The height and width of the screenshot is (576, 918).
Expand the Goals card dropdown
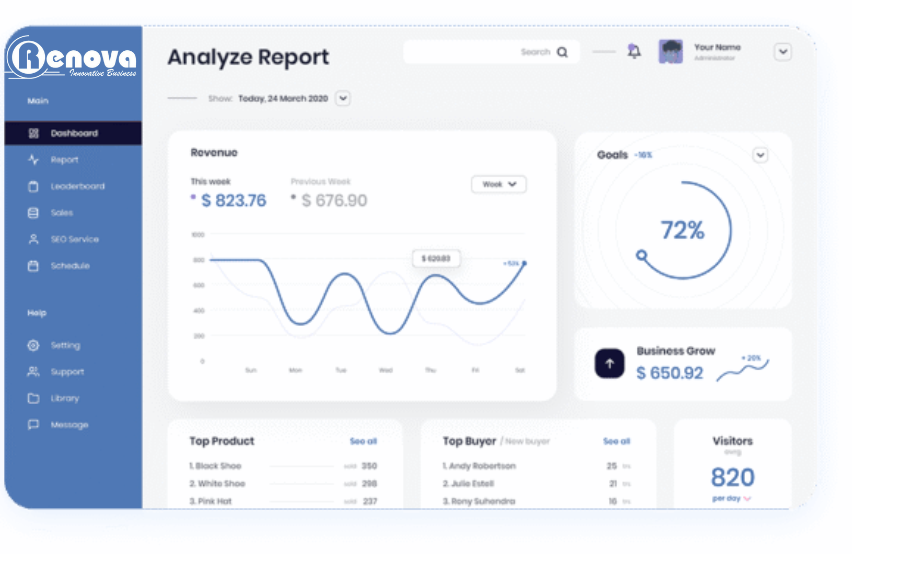(760, 155)
